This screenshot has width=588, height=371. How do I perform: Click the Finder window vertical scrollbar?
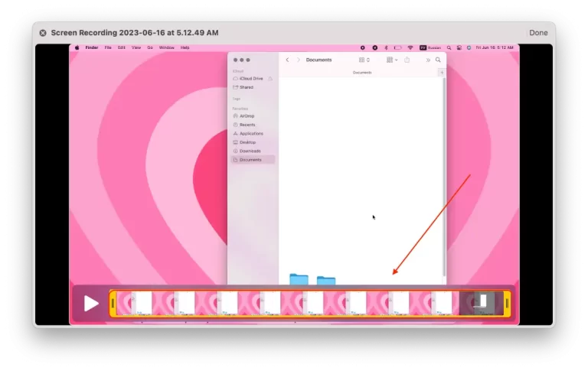(x=444, y=177)
